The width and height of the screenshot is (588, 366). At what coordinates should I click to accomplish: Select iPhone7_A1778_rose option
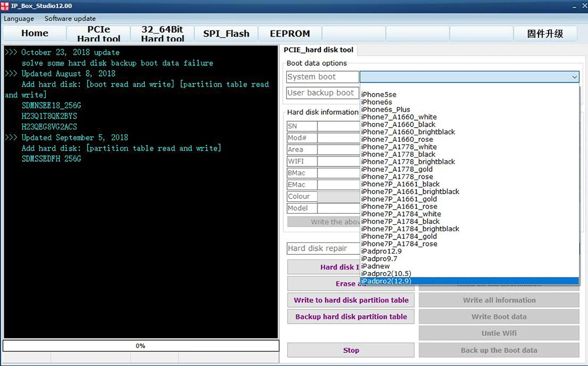point(469,177)
